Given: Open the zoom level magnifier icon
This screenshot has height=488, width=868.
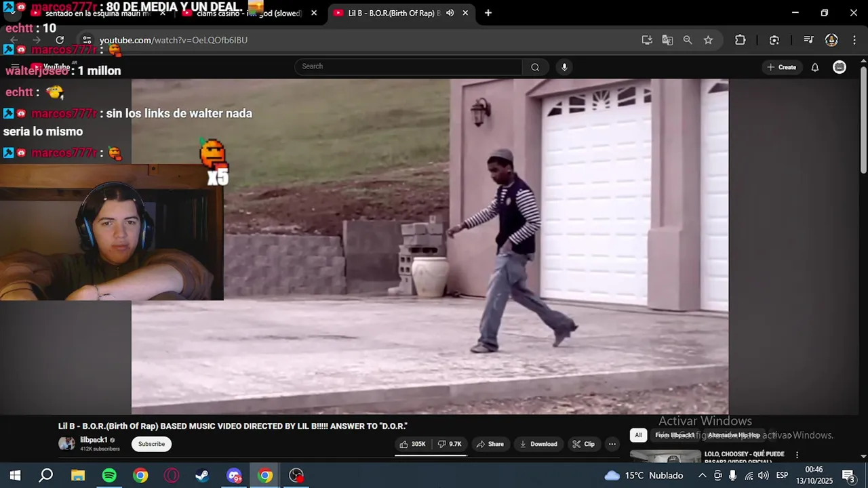Looking at the screenshot, I should [688, 40].
